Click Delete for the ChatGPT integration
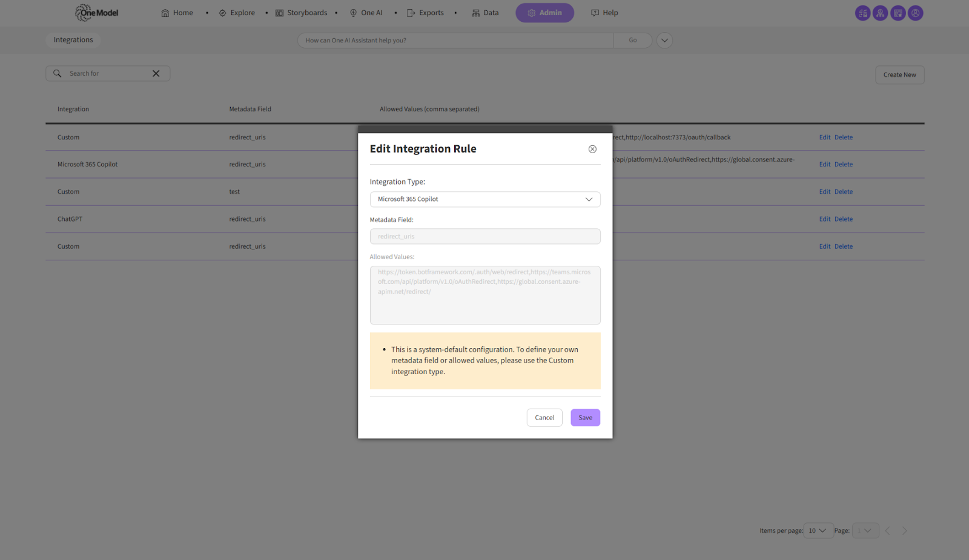This screenshot has height=560, width=969. click(x=843, y=219)
